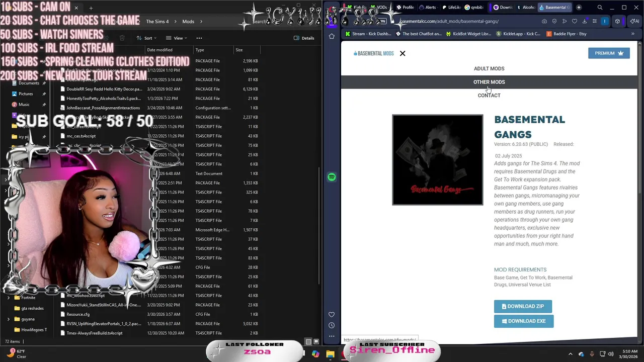This screenshot has height=362, width=644.
Task: Open browser downloads icon in address bar
Action: click(585, 21)
